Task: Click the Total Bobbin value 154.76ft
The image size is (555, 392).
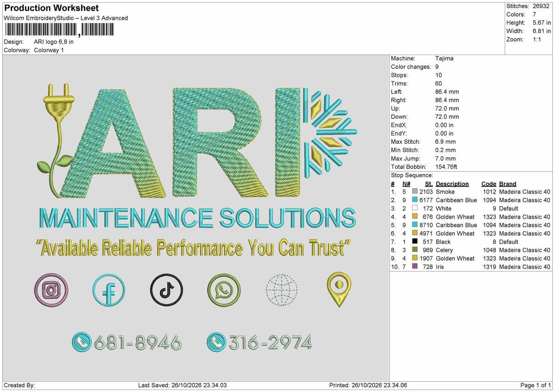Action: pyautogui.click(x=446, y=167)
